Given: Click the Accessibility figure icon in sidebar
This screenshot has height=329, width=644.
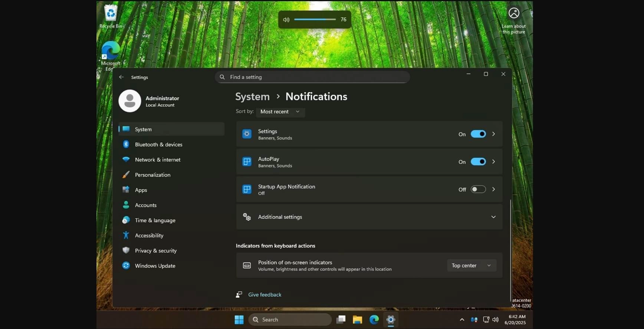Looking at the screenshot, I should coord(126,236).
